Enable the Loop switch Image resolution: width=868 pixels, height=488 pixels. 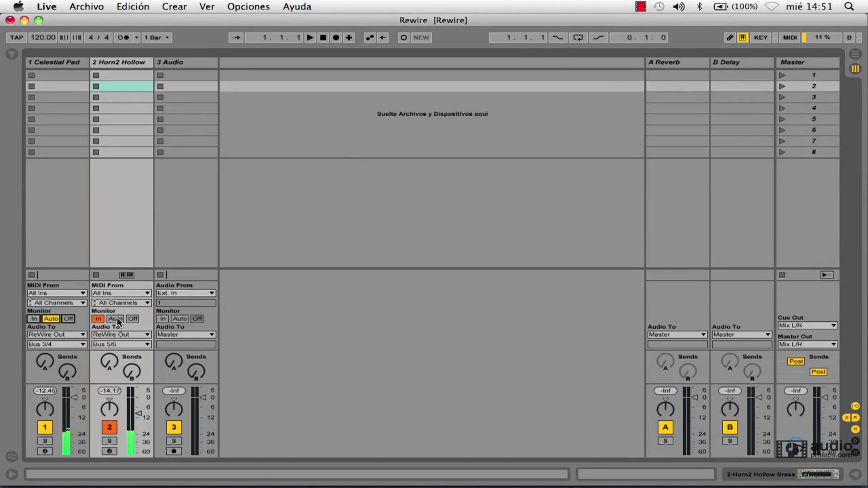(x=578, y=38)
